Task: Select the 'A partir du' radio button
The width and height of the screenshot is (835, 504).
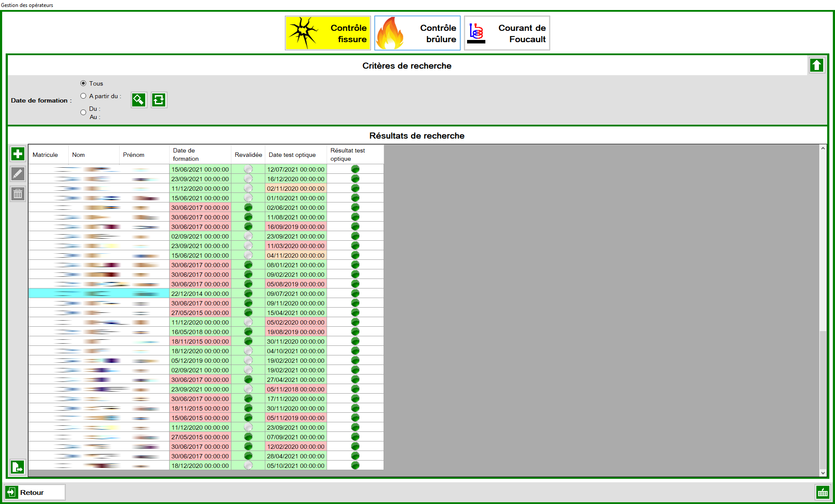Action: pos(83,96)
